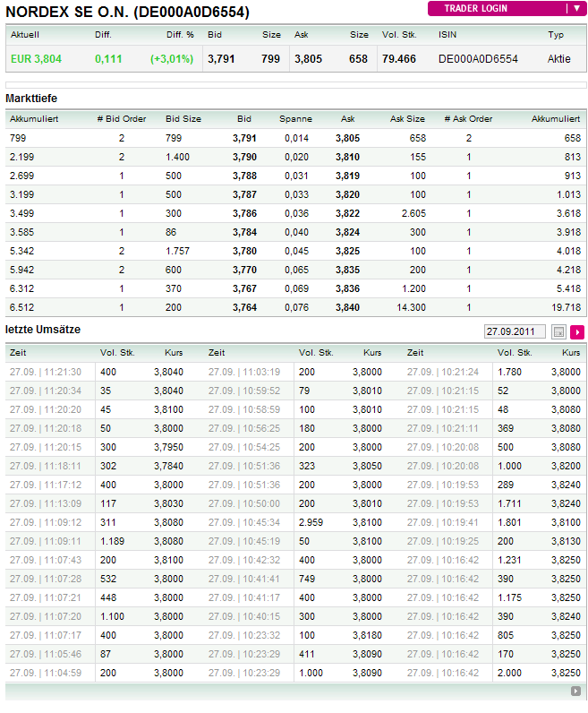Click the gray next-page arrow at the table bottom
588x713 pixels.
[575, 691]
